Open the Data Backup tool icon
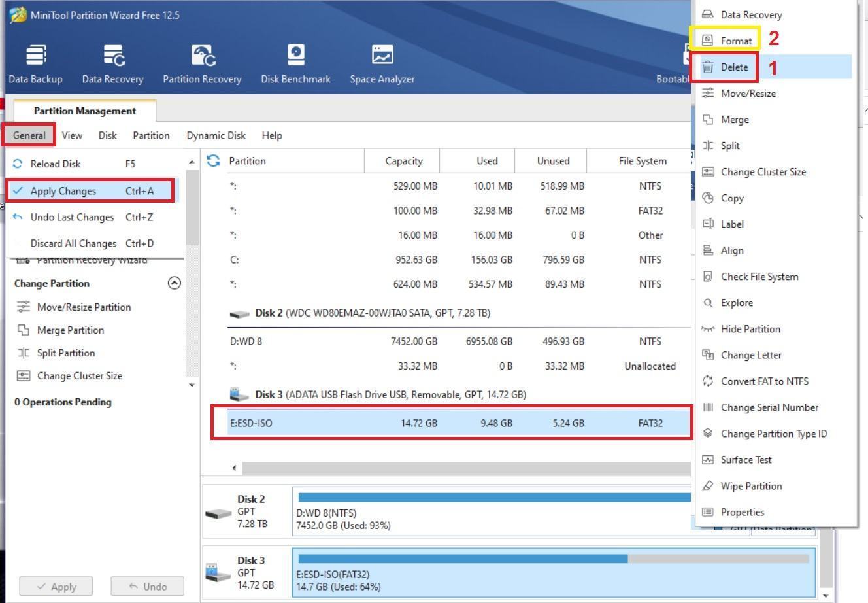This screenshot has height=603, width=868. pyautogui.click(x=35, y=55)
